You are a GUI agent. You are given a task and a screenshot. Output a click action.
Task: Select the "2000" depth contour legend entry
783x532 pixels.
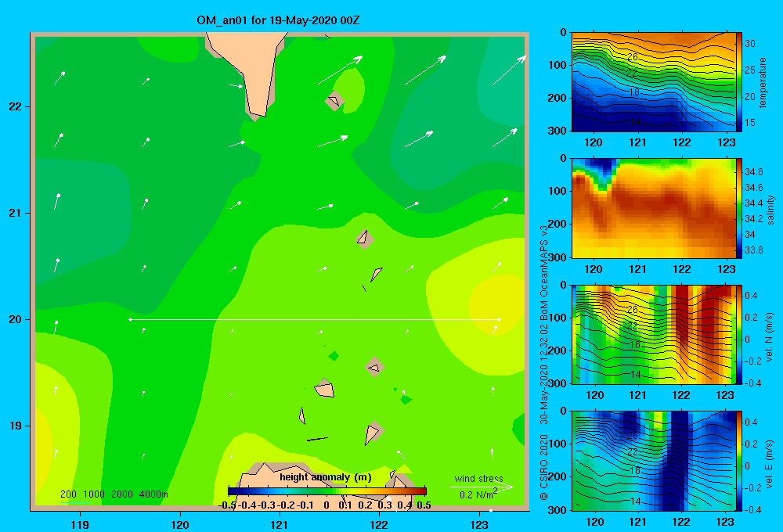click(122, 494)
